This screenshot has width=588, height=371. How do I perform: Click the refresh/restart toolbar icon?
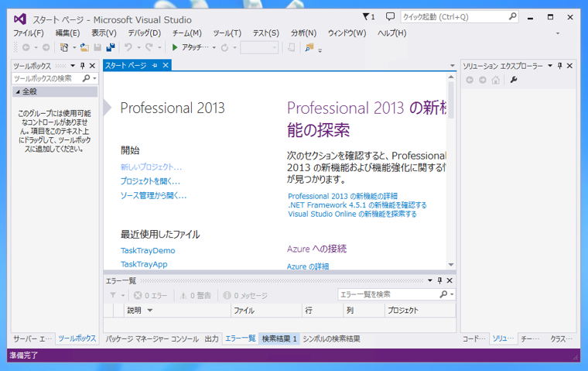(x=224, y=48)
